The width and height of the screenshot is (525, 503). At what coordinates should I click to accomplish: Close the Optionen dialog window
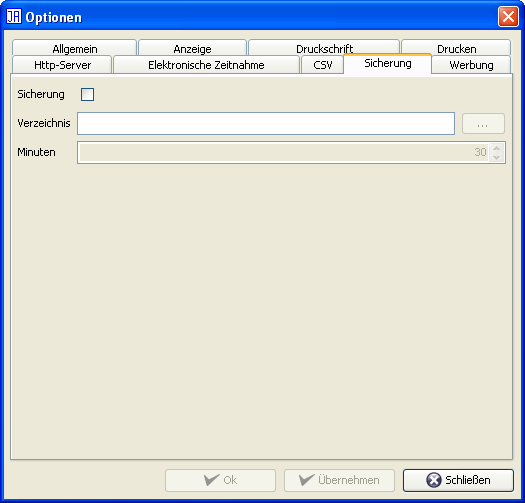[x=508, y=16]
